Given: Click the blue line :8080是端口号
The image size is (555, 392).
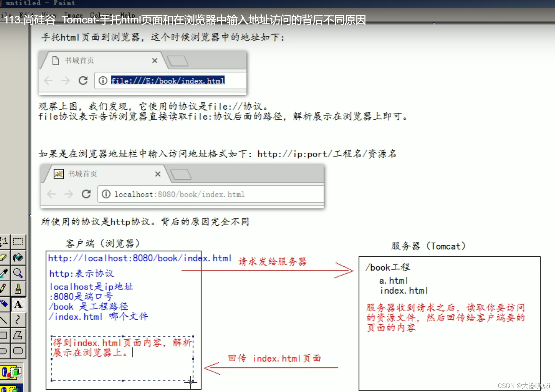Looking at the screenshot, I should click(x=81, y=297).
